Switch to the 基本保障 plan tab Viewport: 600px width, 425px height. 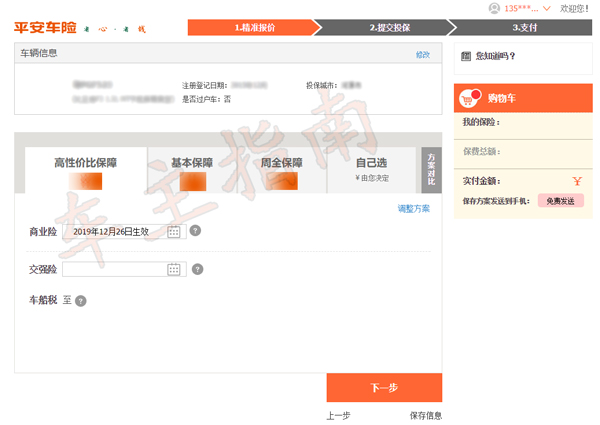(x=192, y=169)
